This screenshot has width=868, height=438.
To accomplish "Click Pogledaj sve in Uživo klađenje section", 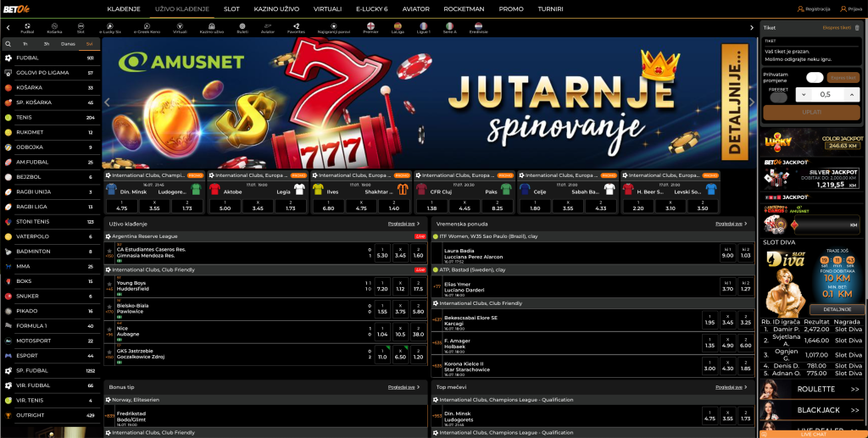I will click(x=403, y=224).
